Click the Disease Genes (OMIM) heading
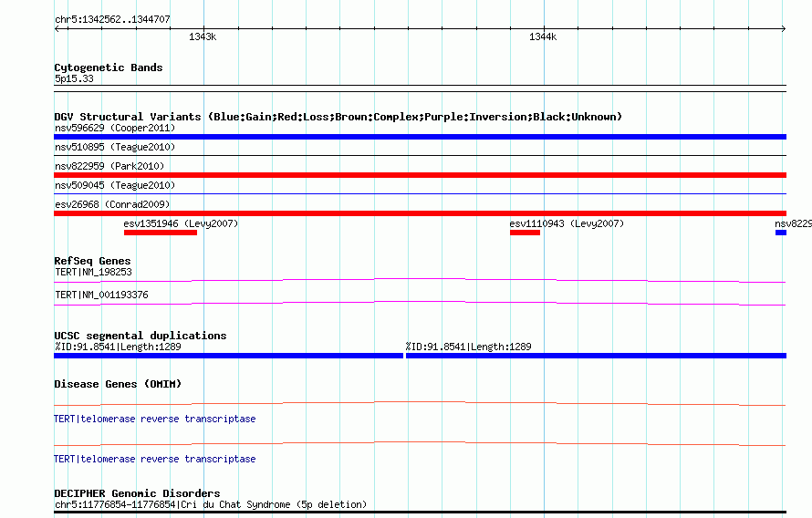The width and height of the screenshot is (812, 518). tap(118, 384)
